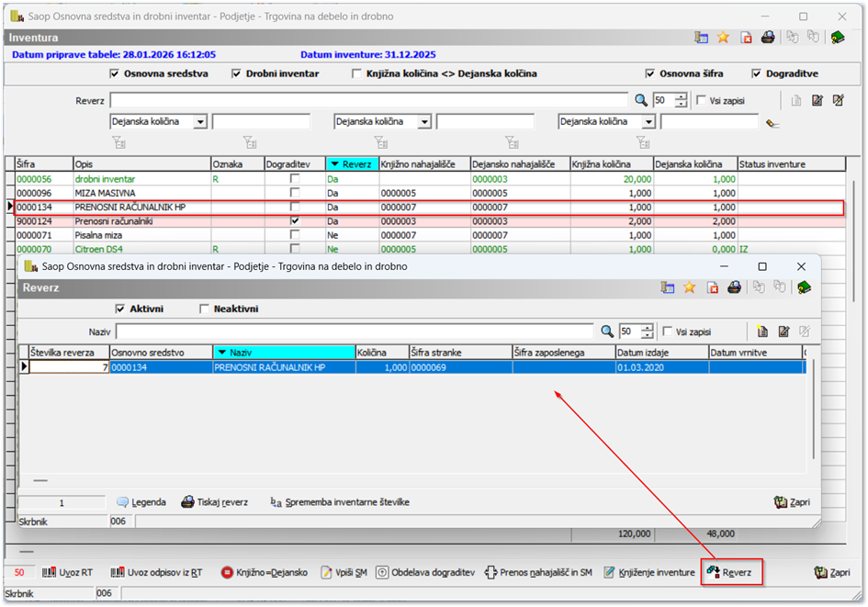Viewport: 868px width, 607px height.
Task: Click the printer icon in Inventura header
Action: [x=768, y=38]
